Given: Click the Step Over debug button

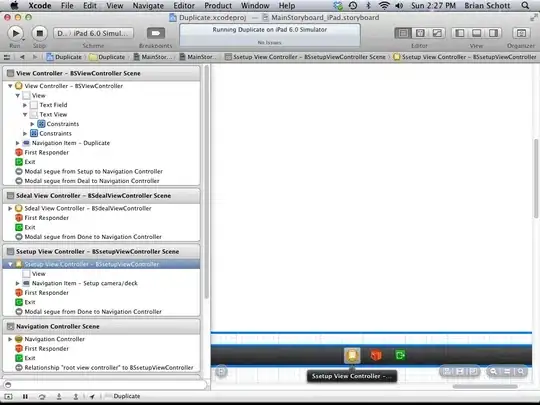Looking at the screenshot, I should pyautogui.click(x=42, y=396).
